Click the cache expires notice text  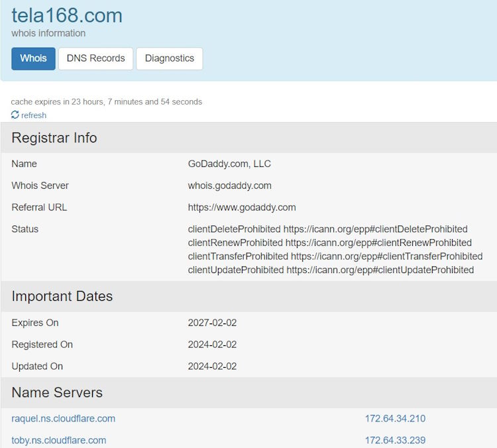pyautogui.click(x=107, y=102)
